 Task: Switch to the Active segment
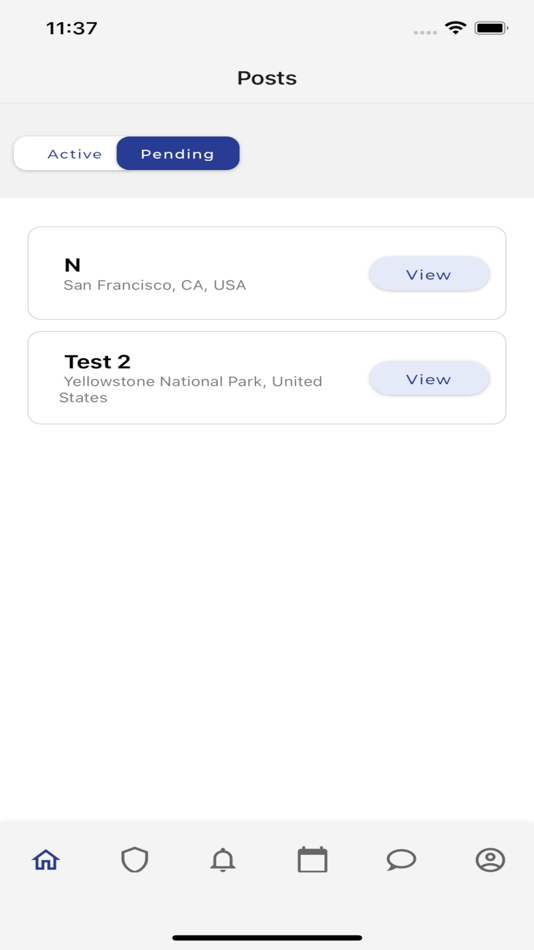(75, 154)
